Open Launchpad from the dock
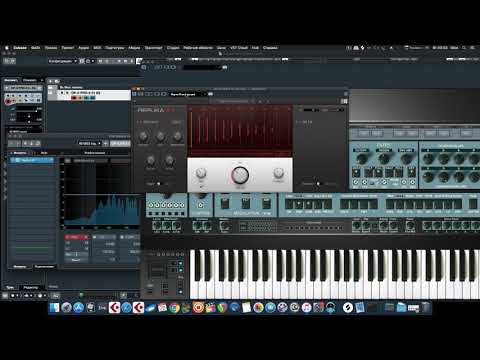The image size is (480, 360). [66, 307]
